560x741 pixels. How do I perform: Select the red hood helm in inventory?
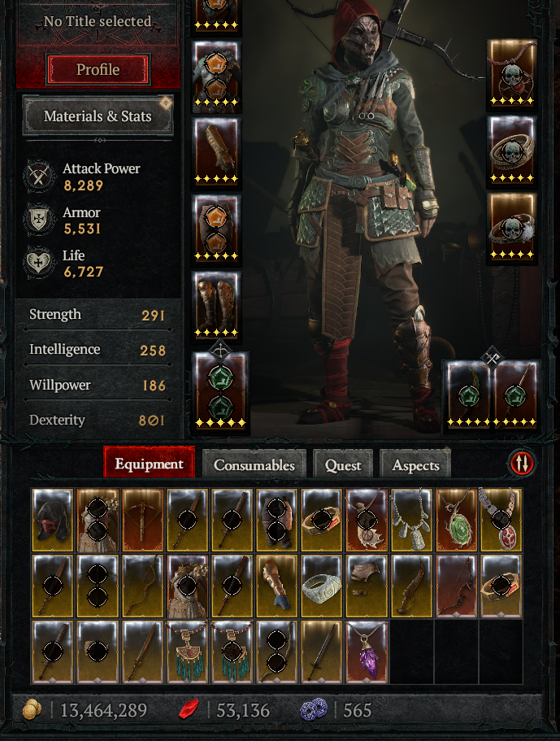[x=52, y=521]
